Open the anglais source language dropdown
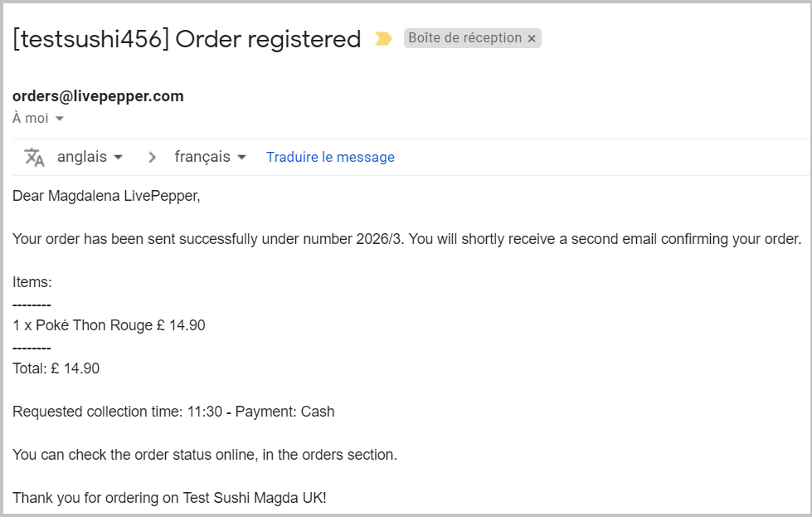 [90, 157]
